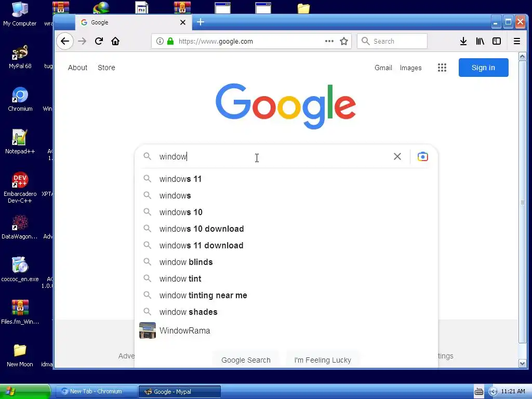Select suggestion 'window tinting near me'
The image size is (532, 399).
point(286,295)
